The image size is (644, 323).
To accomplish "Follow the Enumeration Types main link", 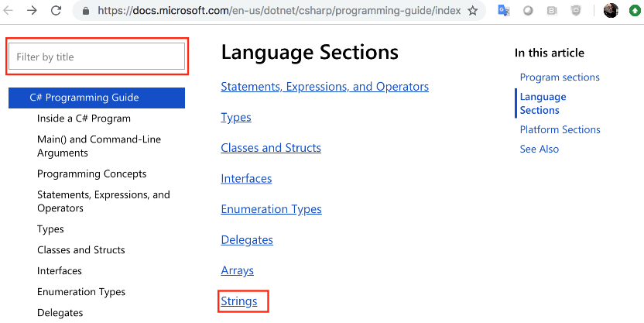I will pyautogui.click(x=271, y=209).
